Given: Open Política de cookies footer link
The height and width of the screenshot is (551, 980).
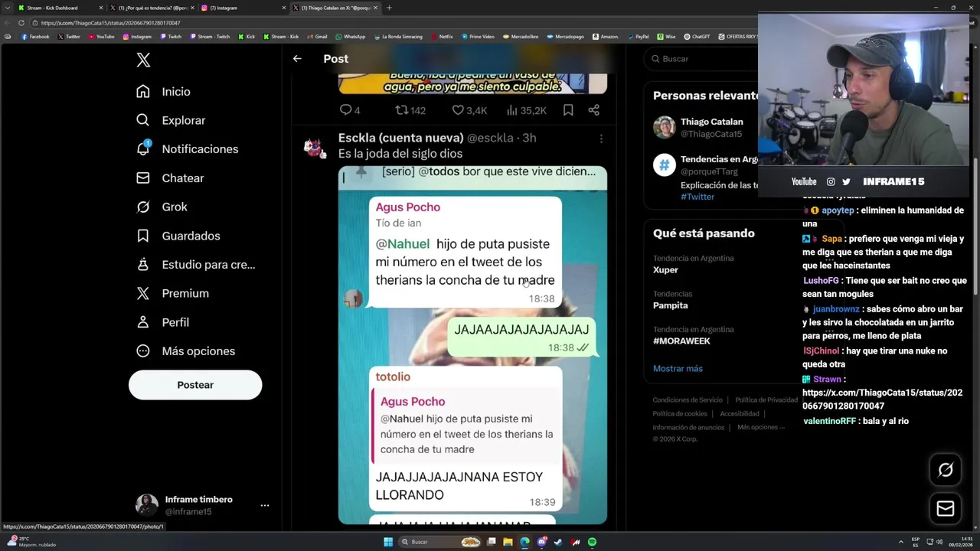Looking at the screenshot, I should click(x=680, y=414).
